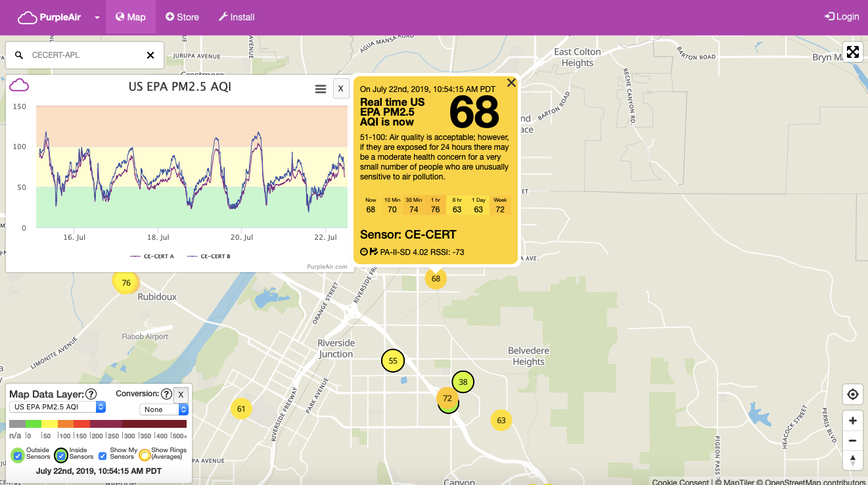Open the Store menu item
868x485 pixels.
tap(182, 17)
